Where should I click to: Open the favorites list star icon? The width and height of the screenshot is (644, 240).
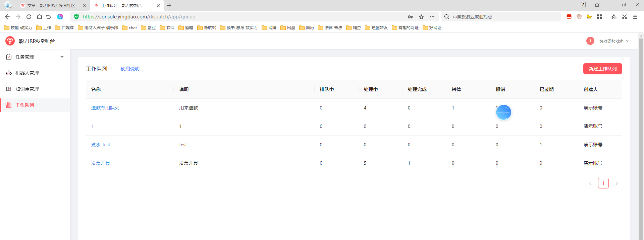(x=614, y=17)
